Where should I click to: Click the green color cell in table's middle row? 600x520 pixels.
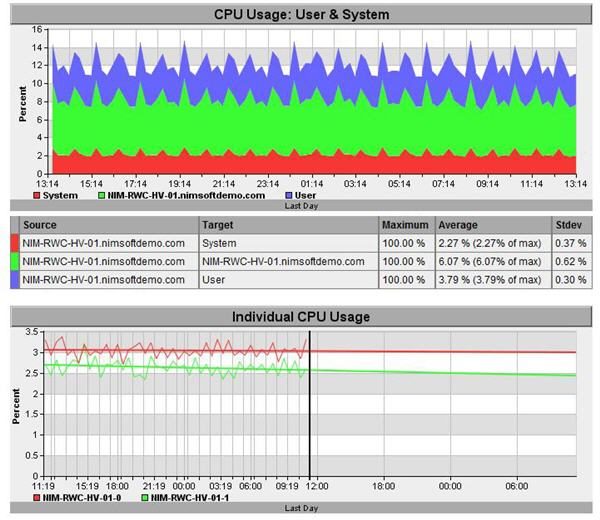pyautogui.click(x=15, y=262)
